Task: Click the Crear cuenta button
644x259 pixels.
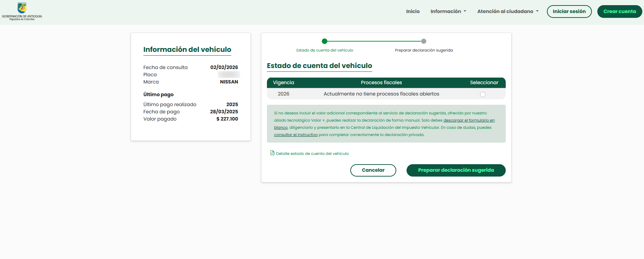Action: (x=620, y=11)
